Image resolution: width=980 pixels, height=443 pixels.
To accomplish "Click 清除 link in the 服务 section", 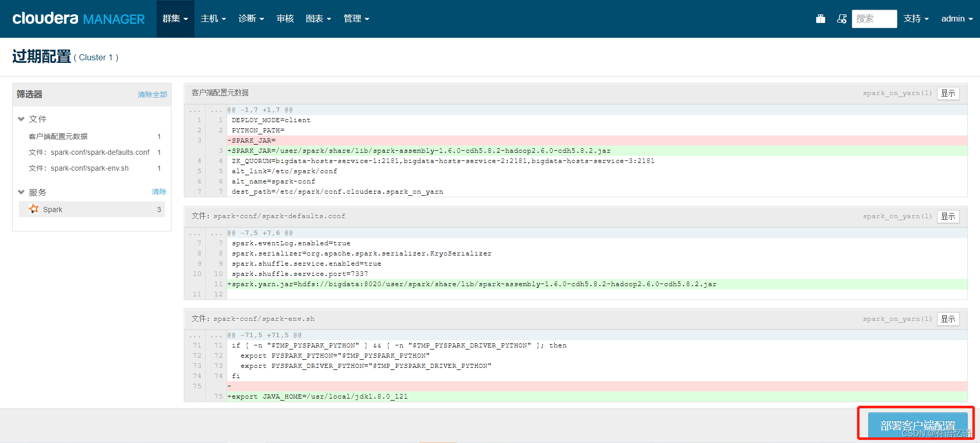I will [x=159, y=192].
